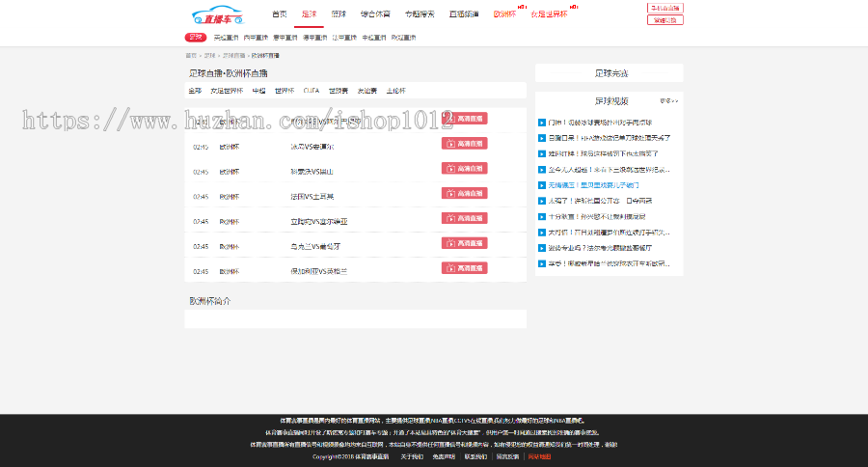Open the 法国VS土耳其 match title
The width and height of the screenshot is (868, 467).
tap(312, 197)
